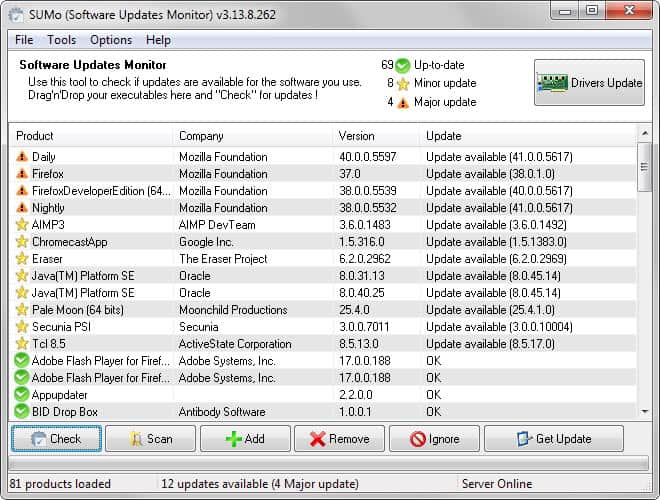Screen dimensions: 660x500
Task: Remove selected item with Remove button
Action: (x=339, y=439)
